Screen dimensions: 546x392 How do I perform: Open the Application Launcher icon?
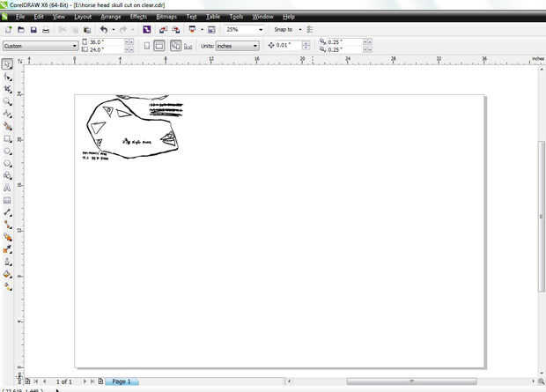pos(192,29)
